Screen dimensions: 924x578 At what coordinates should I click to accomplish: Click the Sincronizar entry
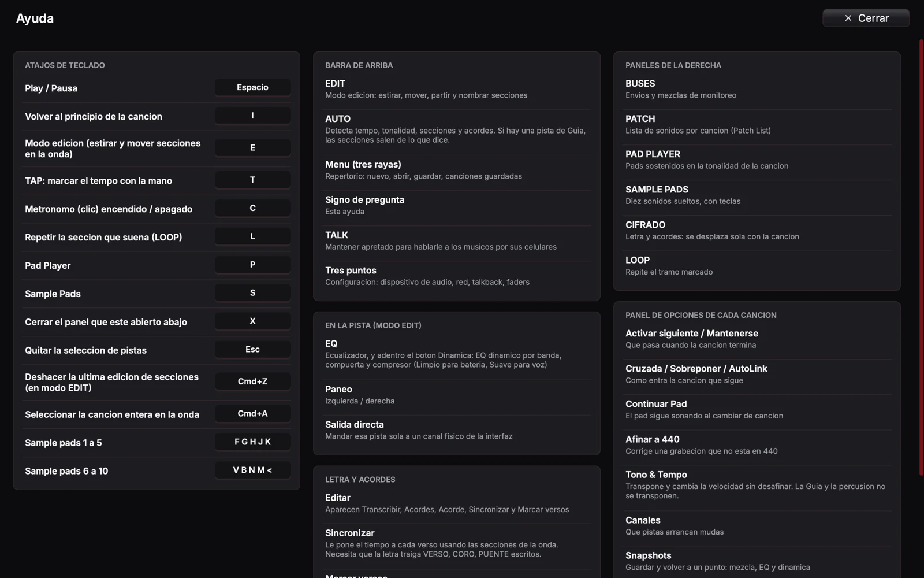[457, 543]
